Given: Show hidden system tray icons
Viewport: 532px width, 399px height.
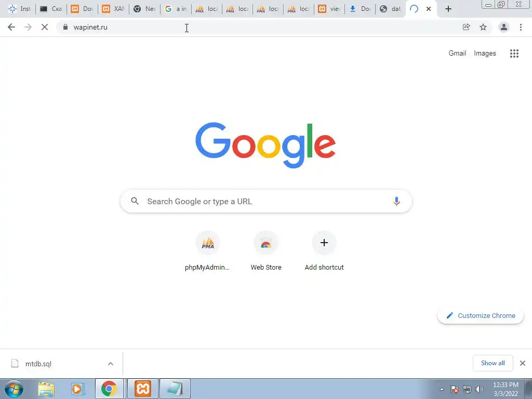Looking at the screenshot, I should tap(442, 389).
